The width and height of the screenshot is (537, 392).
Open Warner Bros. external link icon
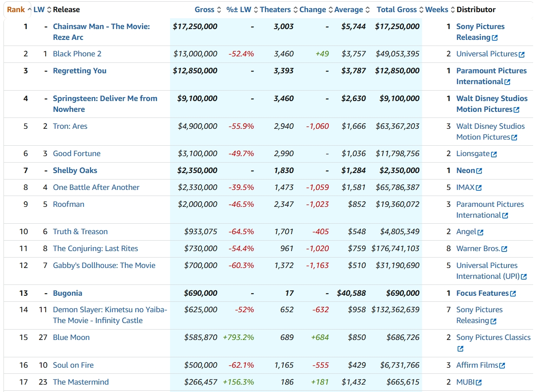(x=504, y=249)
